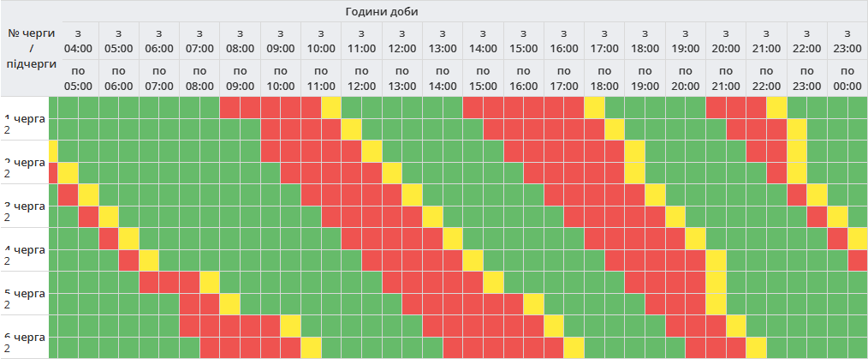Viewport: 868px width, 359px height.
Task: Click the 'з 23:00' column header
Action: click(x=847, y=41)
